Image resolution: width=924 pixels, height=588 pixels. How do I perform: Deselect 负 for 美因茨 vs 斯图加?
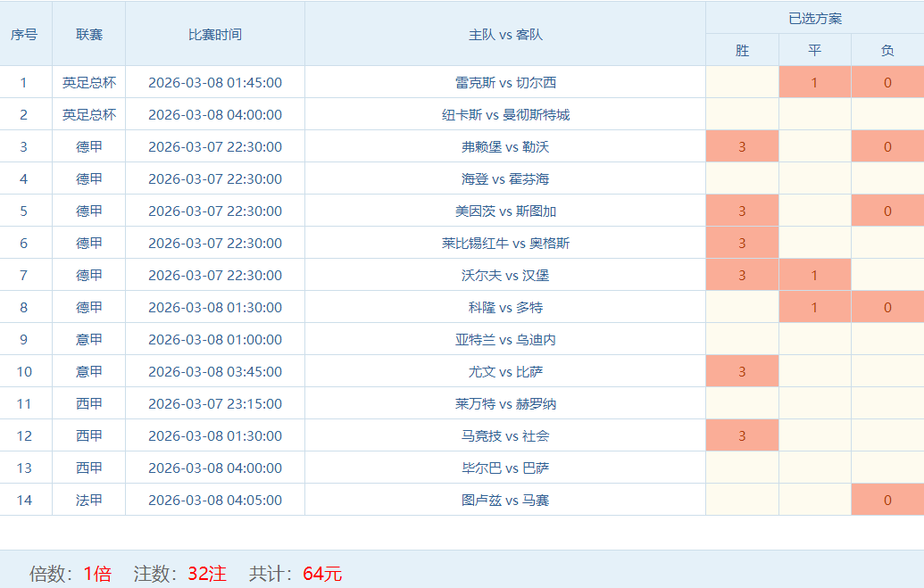(x=887, y=211)
